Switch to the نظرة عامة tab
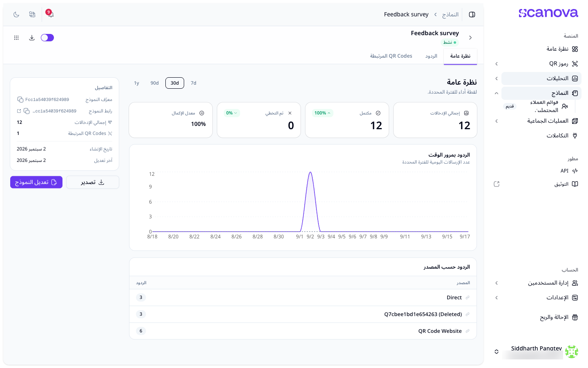 [x=460, y=56]
